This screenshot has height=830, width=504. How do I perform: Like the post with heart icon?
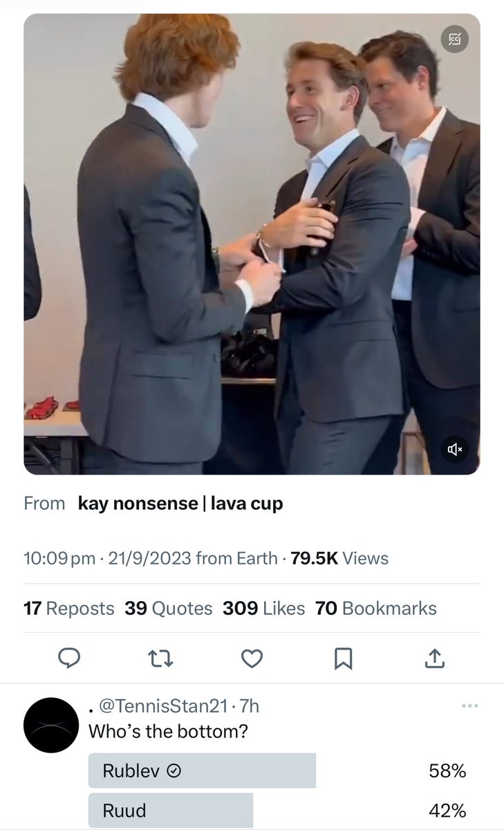pyautogui.click(x=252, y=659)
